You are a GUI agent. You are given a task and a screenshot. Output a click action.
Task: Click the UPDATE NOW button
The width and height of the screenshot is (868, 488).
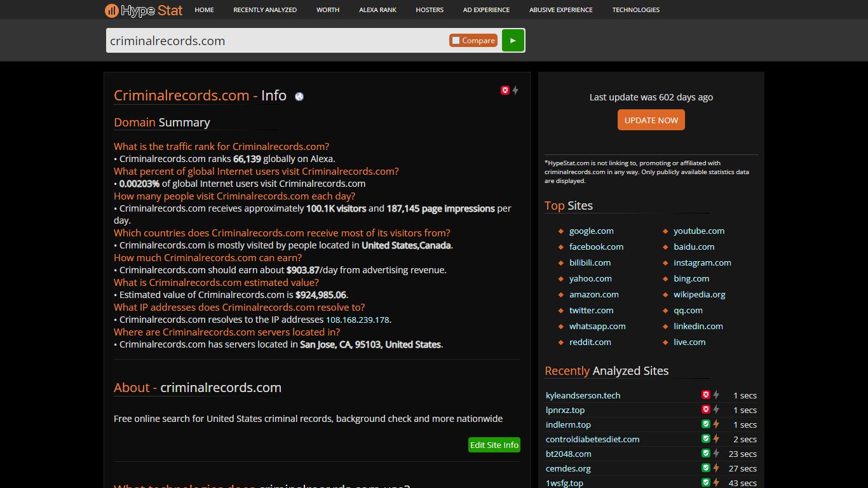pos(651,120)
